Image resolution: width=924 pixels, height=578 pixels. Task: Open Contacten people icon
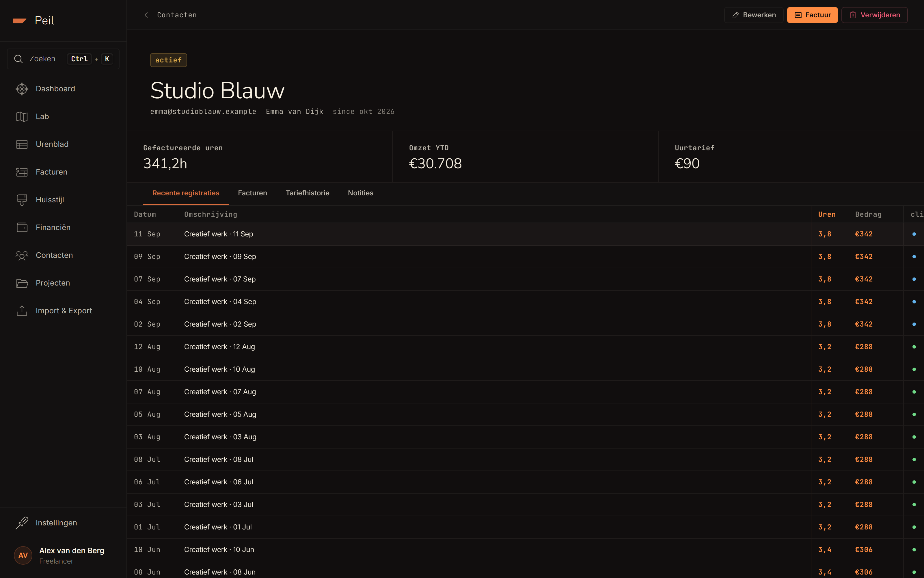(22, 255)
